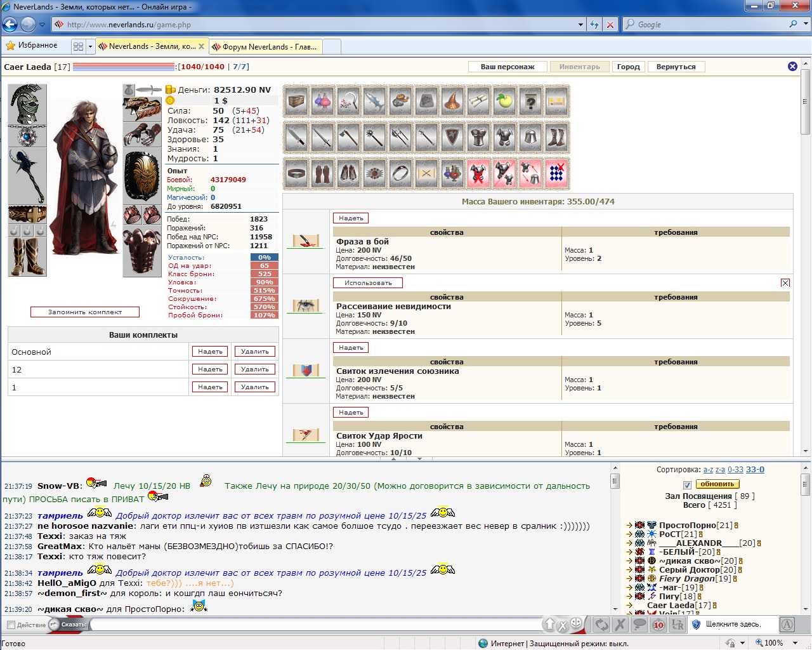Click Надеть for Свиток излечения союзника

click(x=351, y=348)
